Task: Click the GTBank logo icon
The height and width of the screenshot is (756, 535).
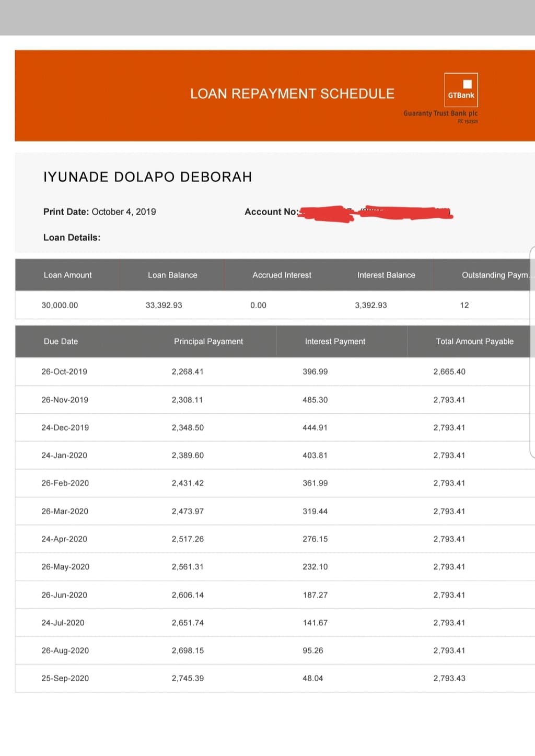Action: click(x=461, y=90)
